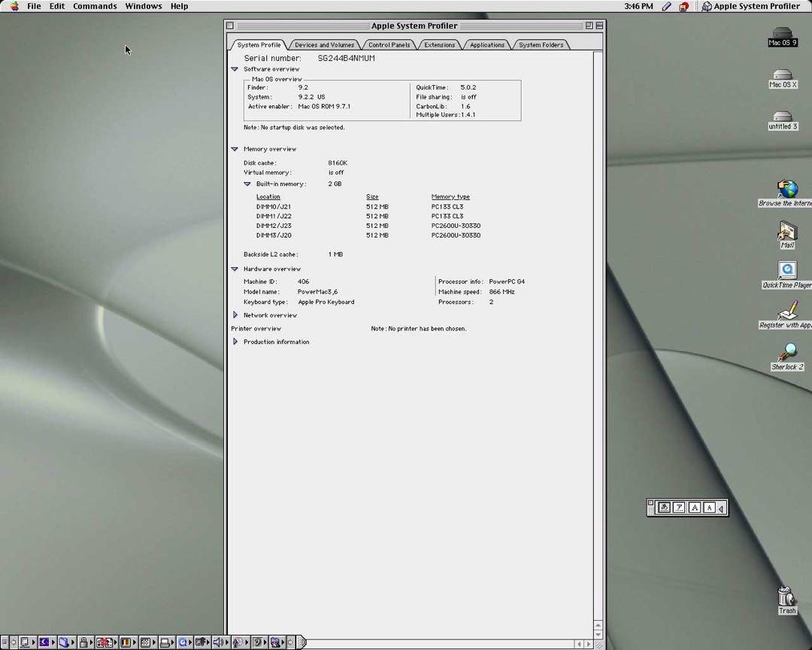
Task: Expand the Production information section
Action: click(235, 342)
